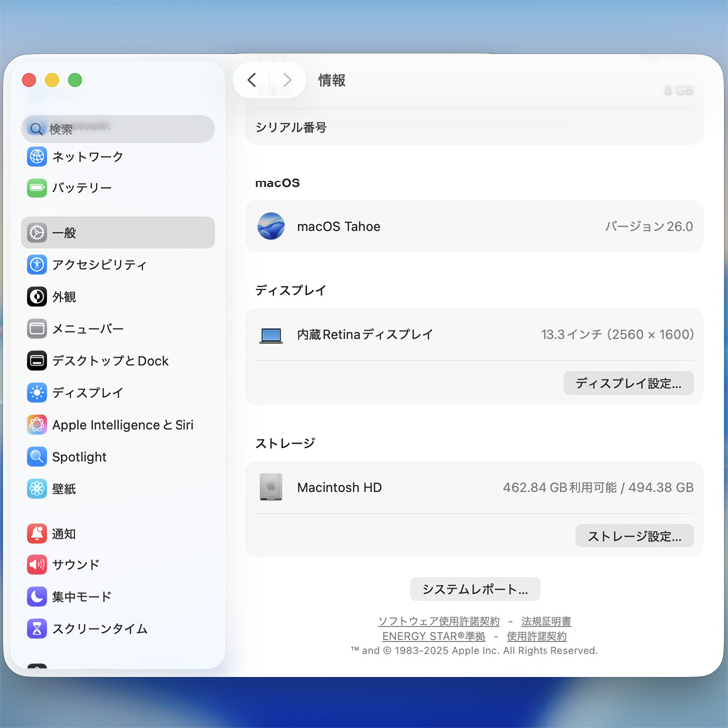This screenshot has width=728, height=728.
Task: Click the Apple Intelligence と Siri icon
Action: tap(37, 425)
